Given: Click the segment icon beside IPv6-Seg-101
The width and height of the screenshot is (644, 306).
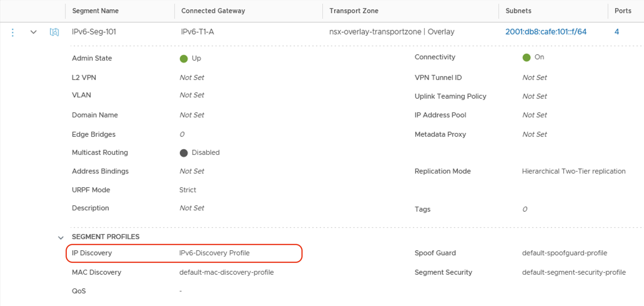Looking at the screenshot, I should 54,32.
